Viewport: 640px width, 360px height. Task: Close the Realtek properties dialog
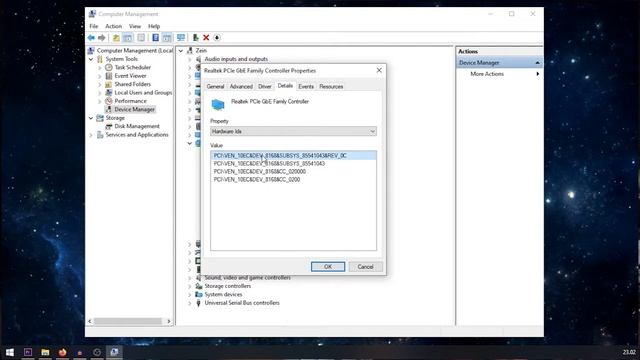pyautogui.click(x=379, y=71)
